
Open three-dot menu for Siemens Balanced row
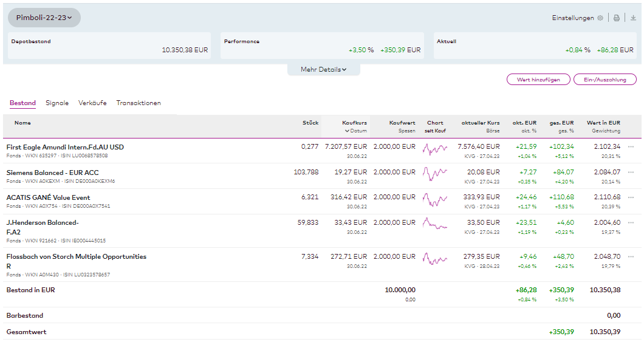631,173
